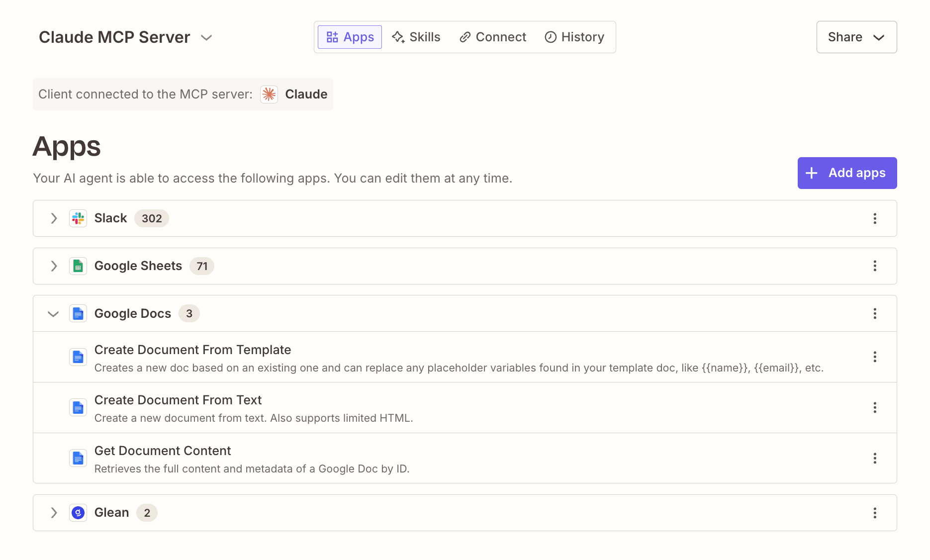Screen dimensions: 930x560
Task: Open the Share dropdown button
Action: tap(856, 37)
